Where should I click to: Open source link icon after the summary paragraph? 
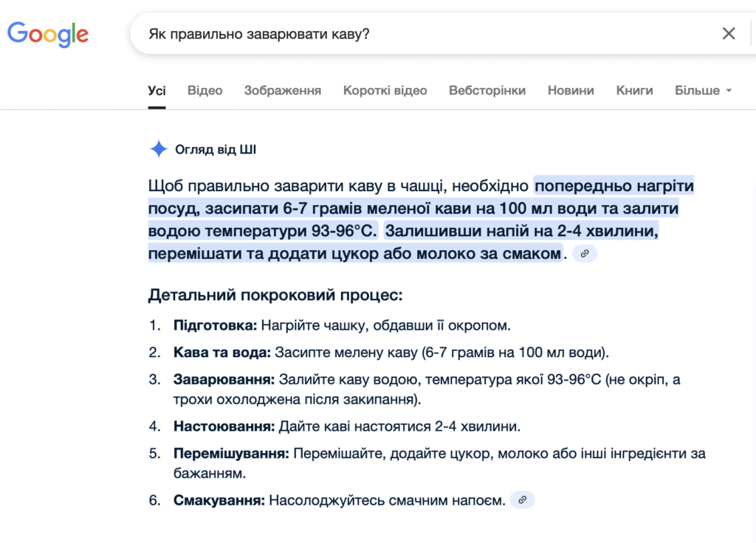(x=585, y=254)
